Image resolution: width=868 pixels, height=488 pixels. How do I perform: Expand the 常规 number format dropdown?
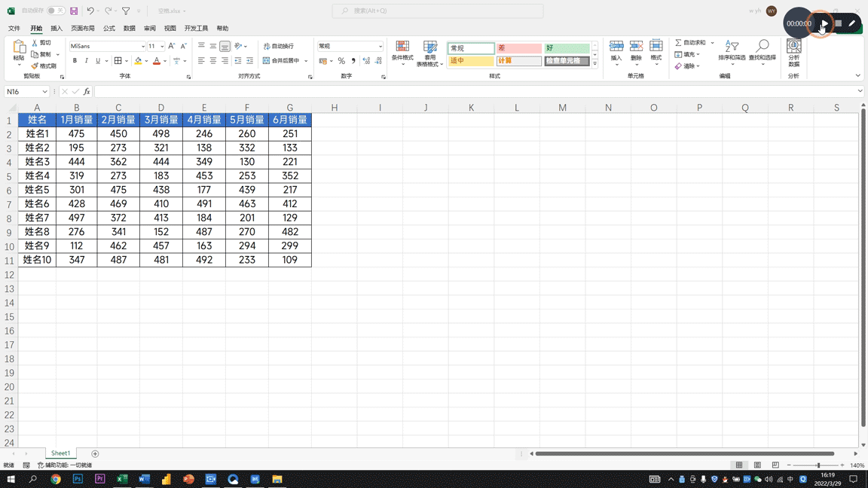(380, 47)
